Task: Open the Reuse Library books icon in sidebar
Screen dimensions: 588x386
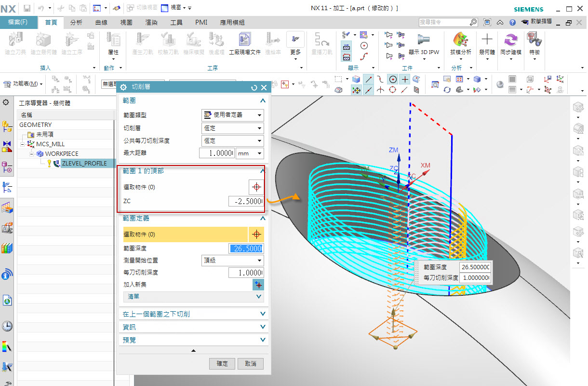Action: [7, 249]
